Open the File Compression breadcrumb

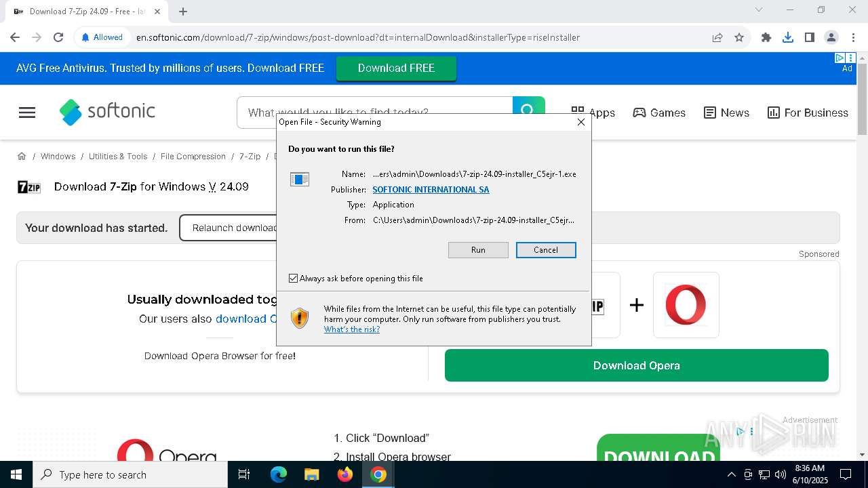193,157
